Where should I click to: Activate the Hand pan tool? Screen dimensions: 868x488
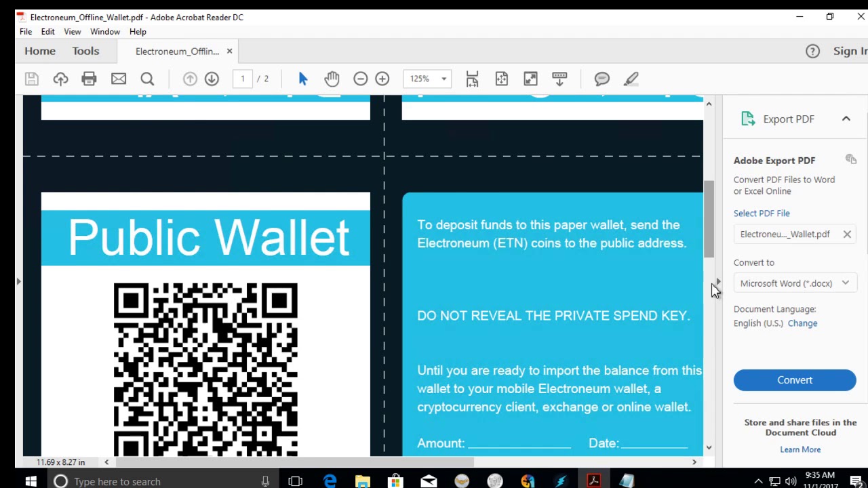click(x=332, y=79)
